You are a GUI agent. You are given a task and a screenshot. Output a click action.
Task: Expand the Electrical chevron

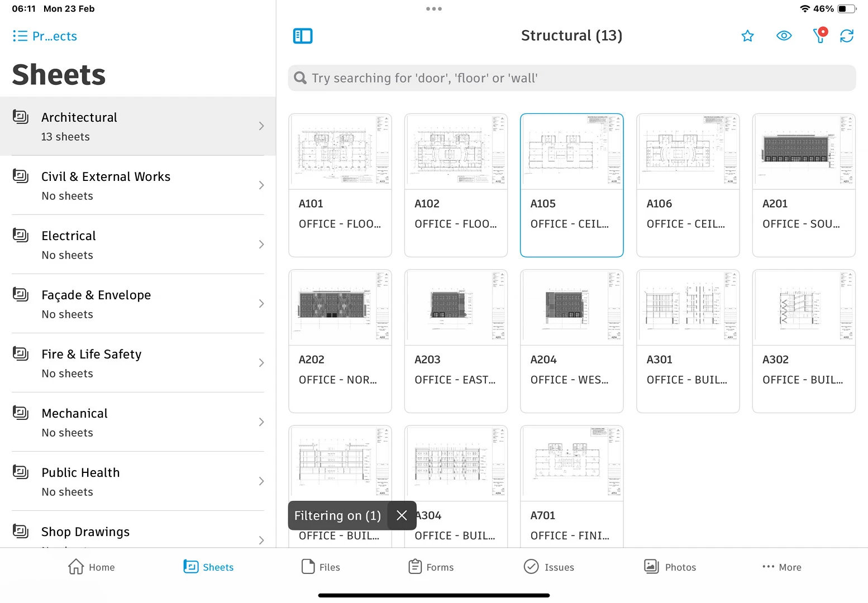pos(261,245)
